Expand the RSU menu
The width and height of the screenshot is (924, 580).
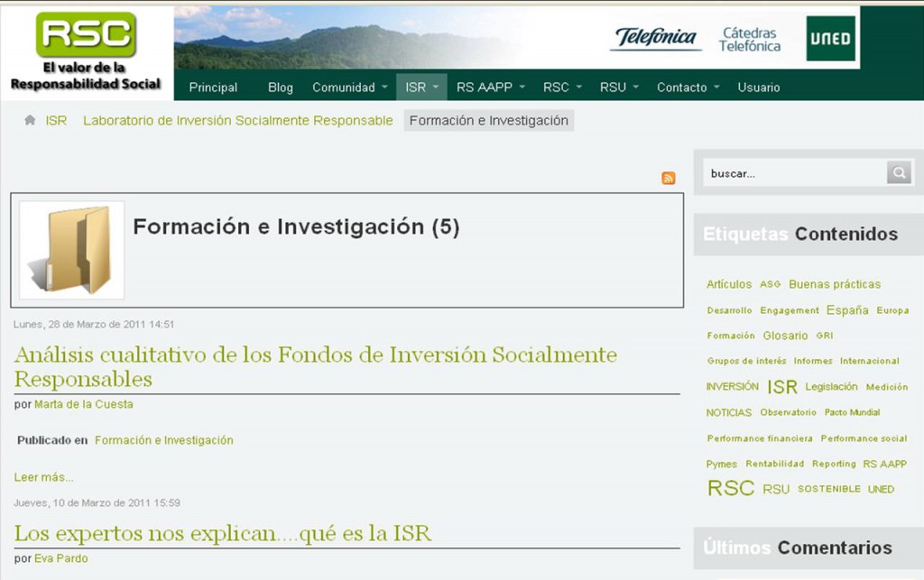pyautogui.click(x=619, y=87)
